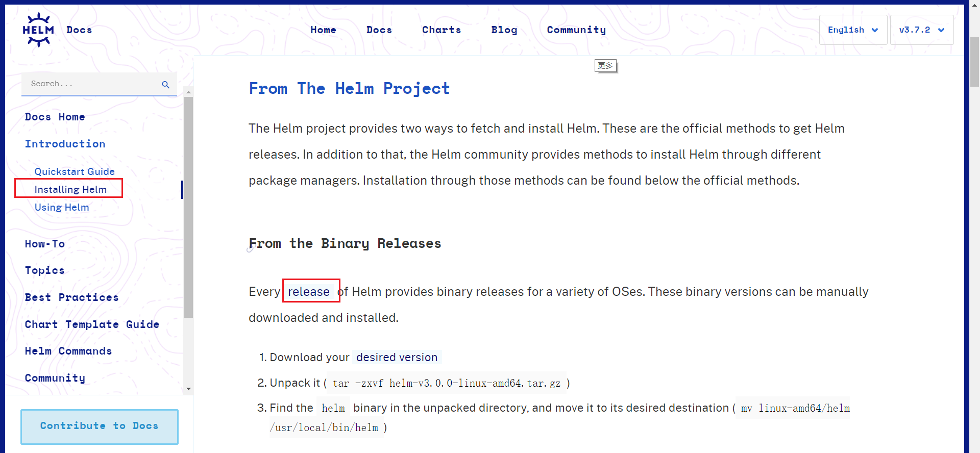Open Community in top navigation
980x453 pixels.
point(576,30)
